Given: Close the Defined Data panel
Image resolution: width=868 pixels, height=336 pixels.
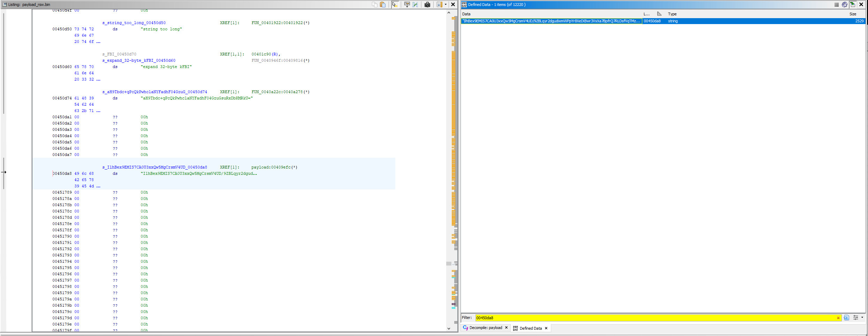Looking at the screenshot, I should 861,5.
